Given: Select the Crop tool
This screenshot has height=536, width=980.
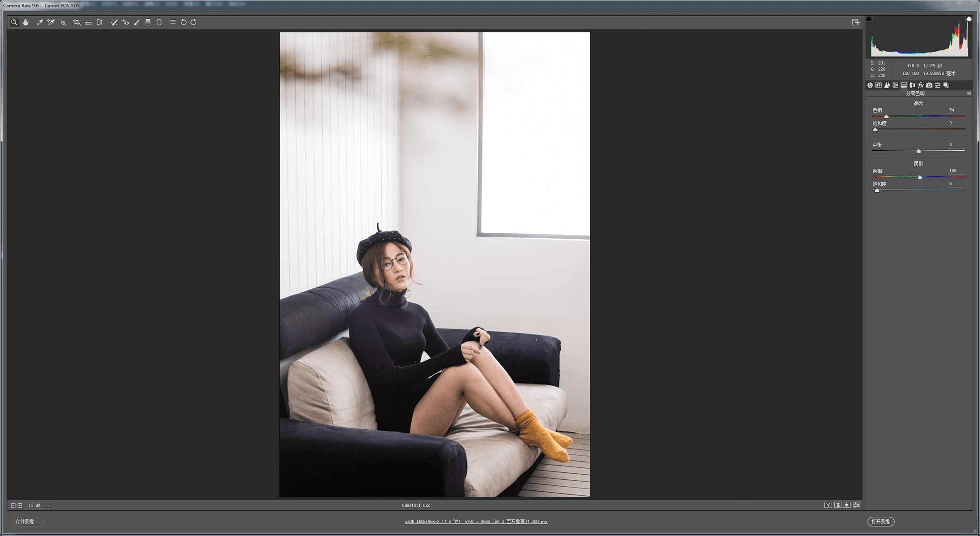Looking at the screenshot, I should click(77, 22).
